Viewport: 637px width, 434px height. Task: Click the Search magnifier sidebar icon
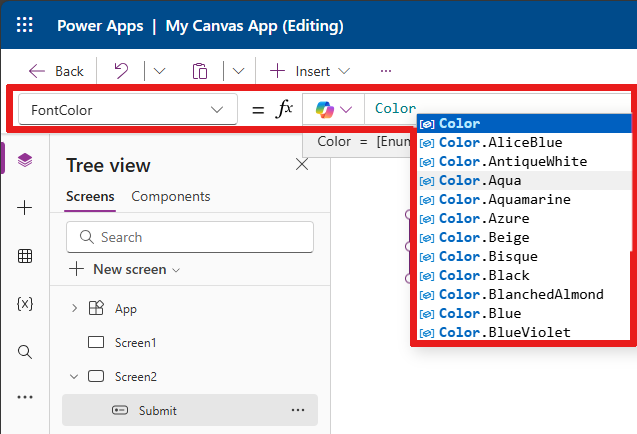[x=25, y=352]
